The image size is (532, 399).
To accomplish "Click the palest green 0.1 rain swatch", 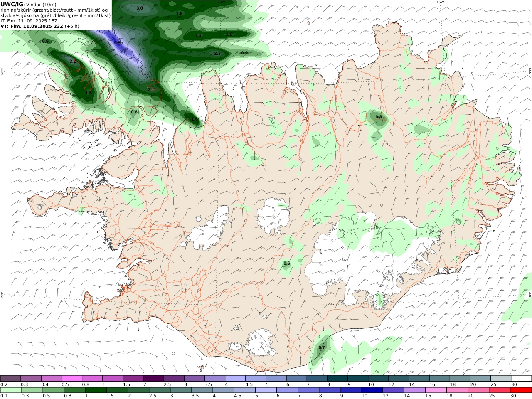I will [x=11, y=390].
